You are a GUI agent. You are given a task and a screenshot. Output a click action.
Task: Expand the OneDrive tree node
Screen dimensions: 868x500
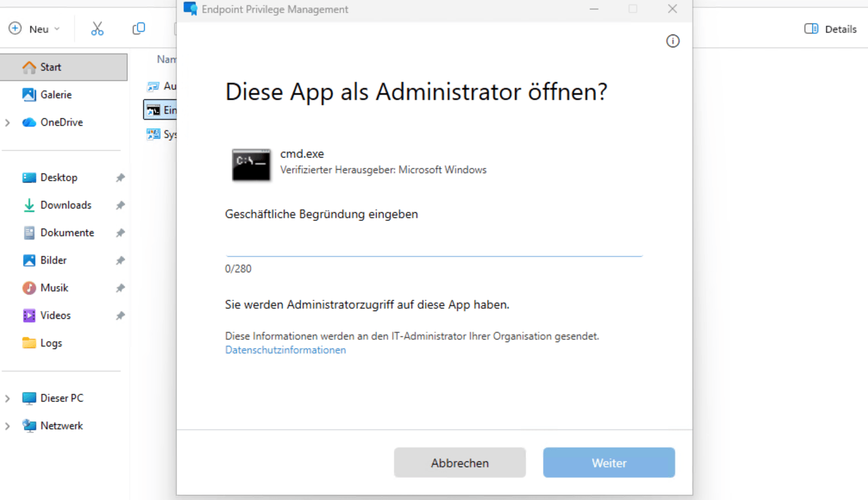[x=7, y=122]
